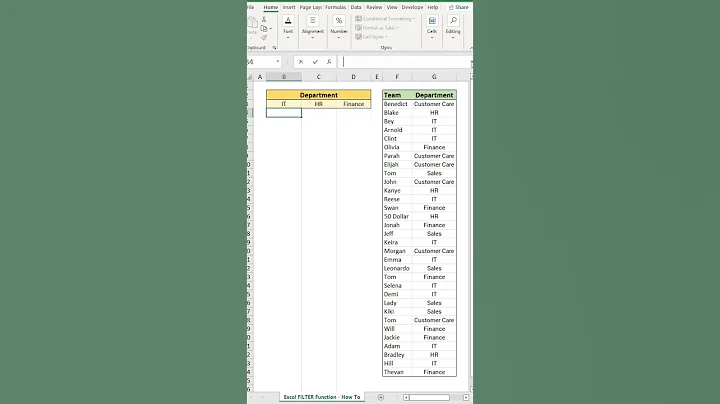Viewport: 720px width, 404px height.
Task: Select column G header
Action: 434,77
